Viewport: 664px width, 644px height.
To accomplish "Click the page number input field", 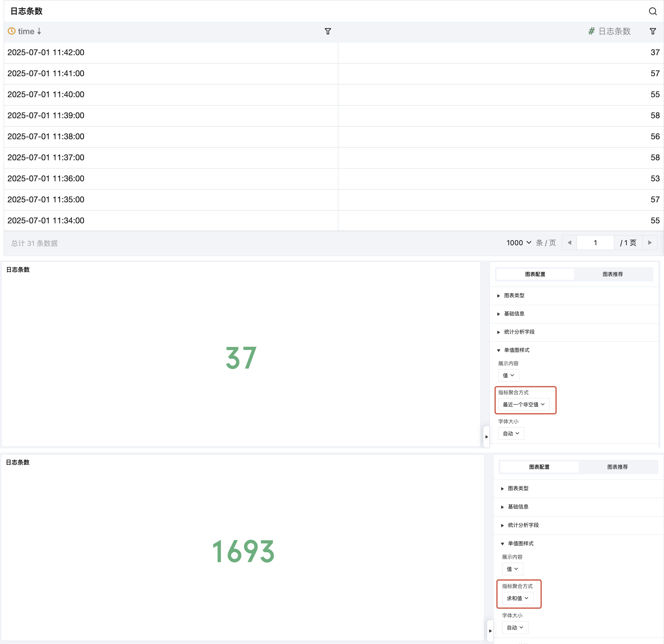I will [x=595, y=243].
